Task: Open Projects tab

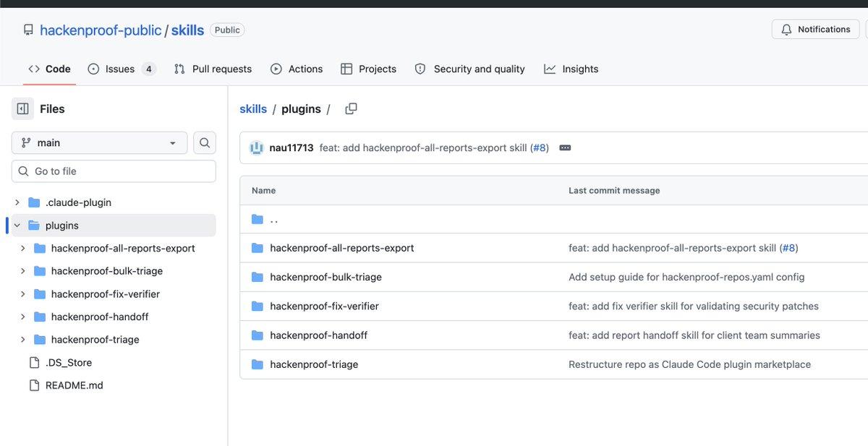Action: click(368, 69)
